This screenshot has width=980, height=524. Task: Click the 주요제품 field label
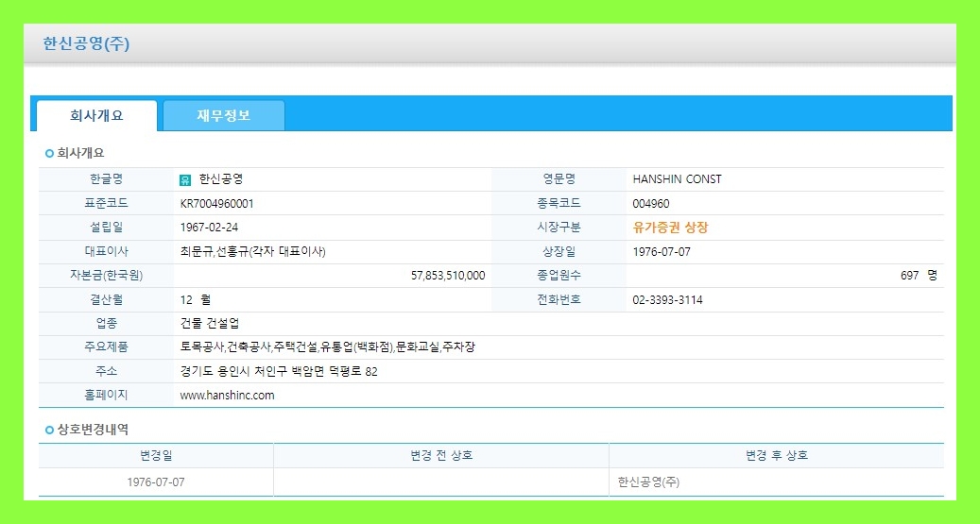pyautogui.click(x=106, y=347)
